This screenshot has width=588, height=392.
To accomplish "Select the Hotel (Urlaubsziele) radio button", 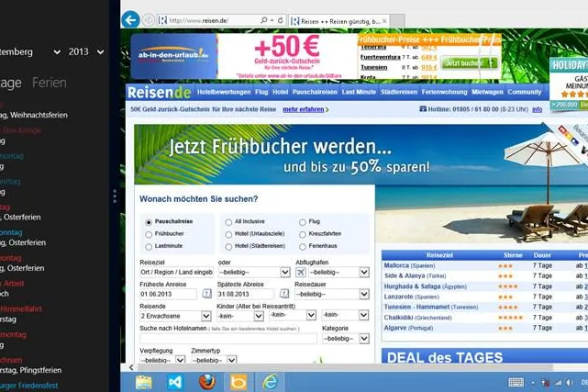I will coord(228,234).
